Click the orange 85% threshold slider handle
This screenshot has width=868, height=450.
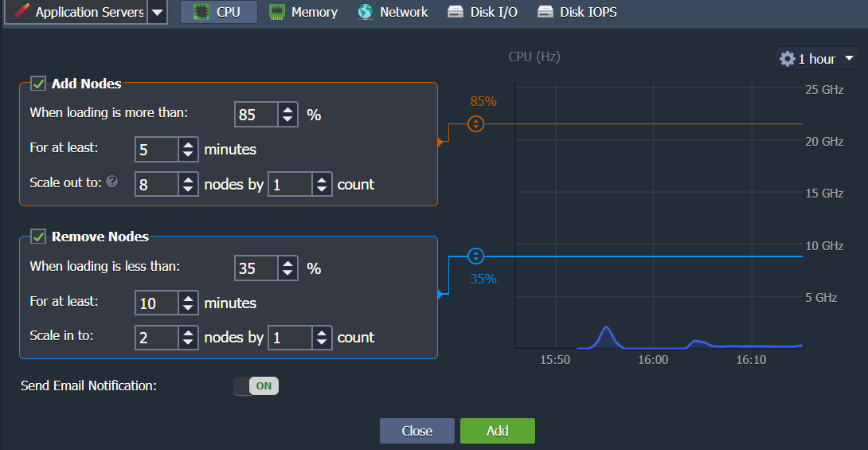coord(475,123)
